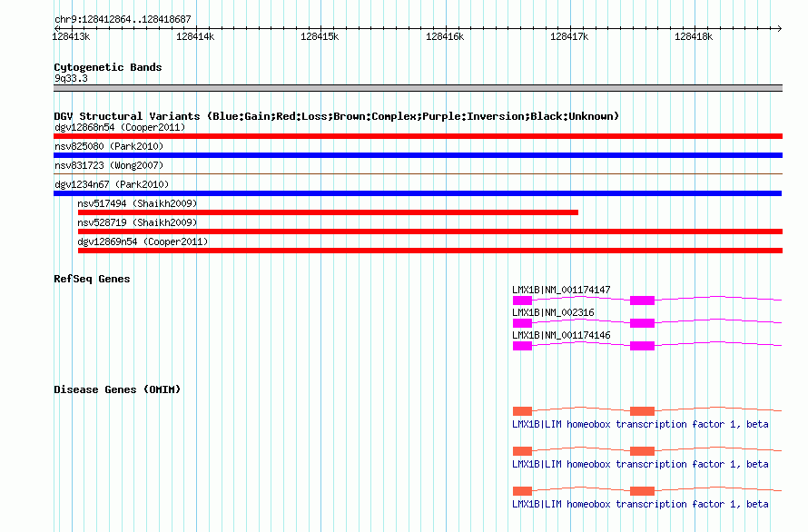Click the 128418k ruler tick label

pyautogui.click(x=694, y=36)
